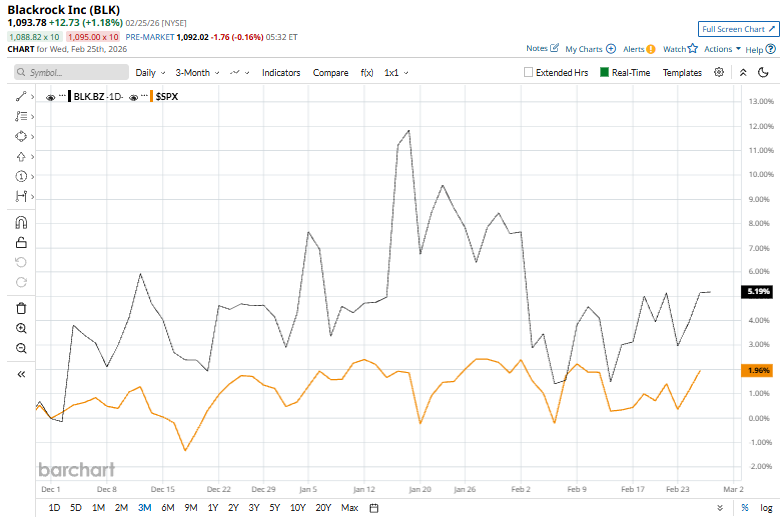Click the undo arrow icon
The width and height of the screenshot is (781, 523).
21,262
